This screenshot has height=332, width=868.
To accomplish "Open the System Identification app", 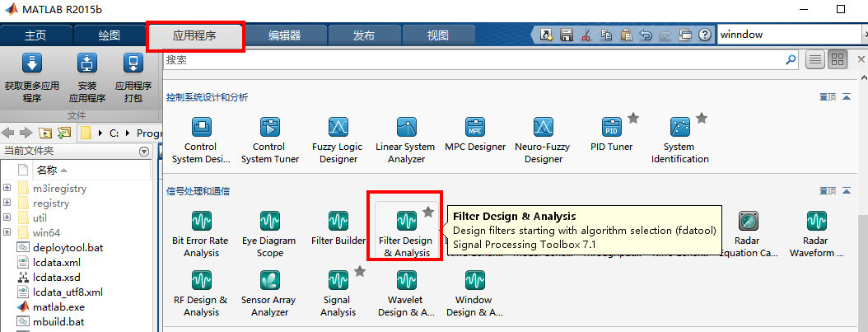I will (x=679, y=140).
